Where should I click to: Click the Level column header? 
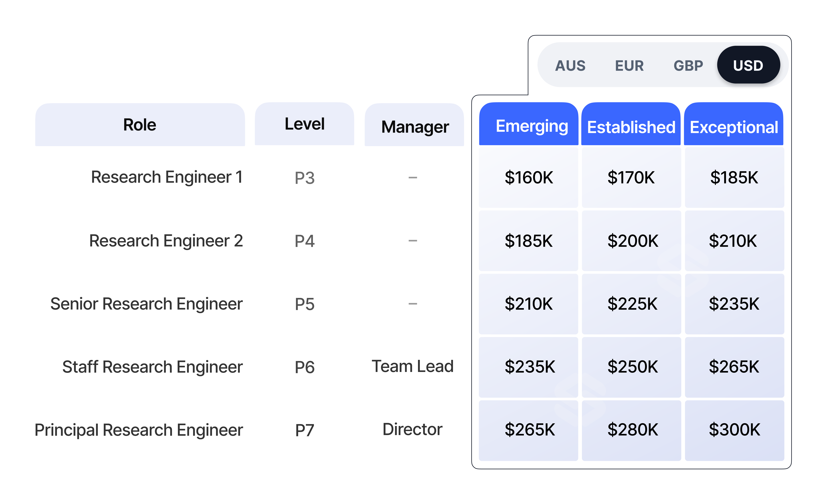[304, 124]
